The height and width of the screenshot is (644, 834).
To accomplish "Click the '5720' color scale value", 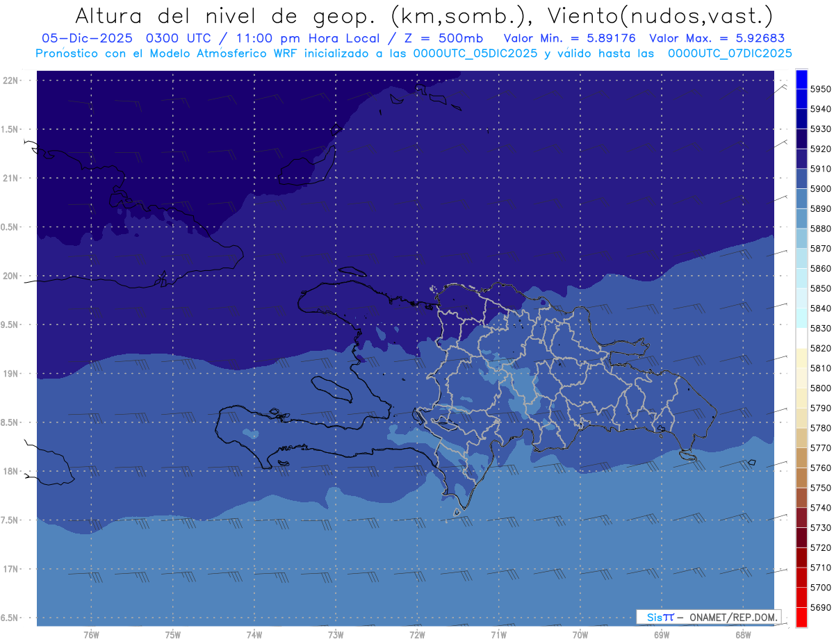I will [820, 547].
